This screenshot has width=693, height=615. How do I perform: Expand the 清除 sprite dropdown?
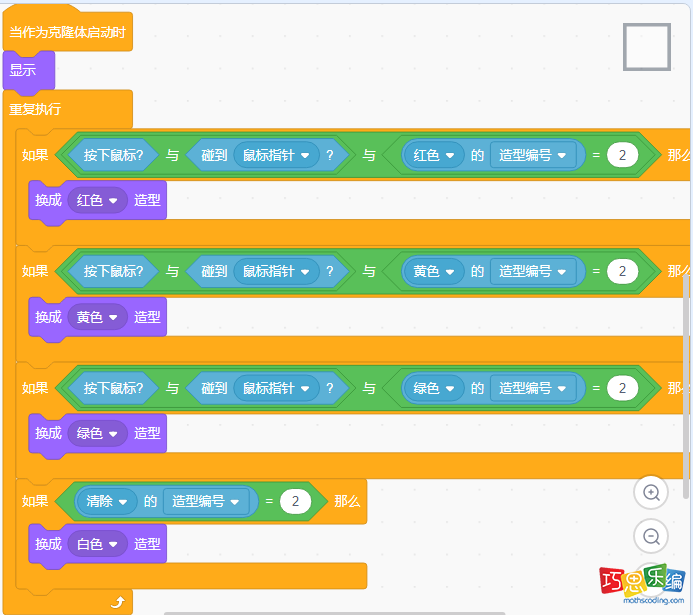pyautogui.click(x=109, y=501)
